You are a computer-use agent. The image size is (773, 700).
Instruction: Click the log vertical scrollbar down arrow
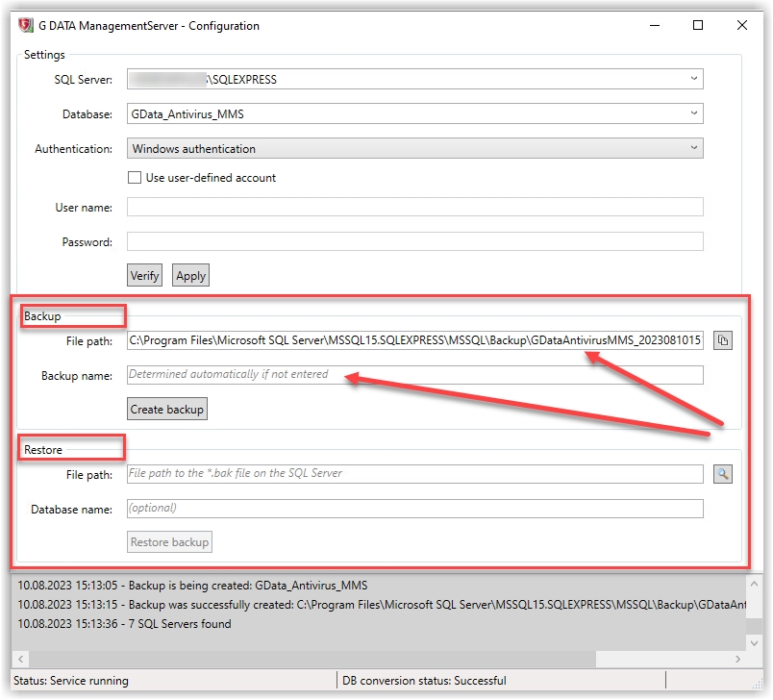[754, 643]
